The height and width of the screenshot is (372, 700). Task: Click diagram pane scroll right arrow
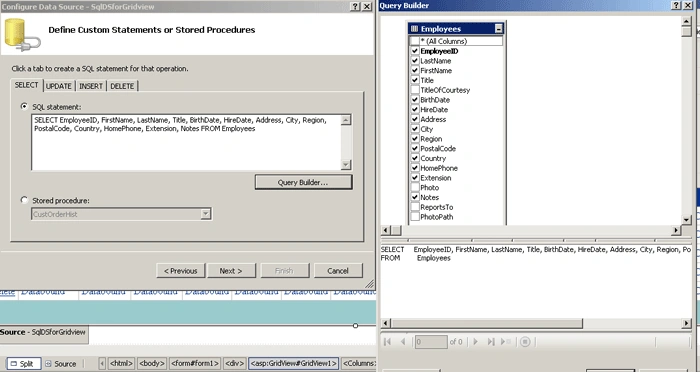676,230
